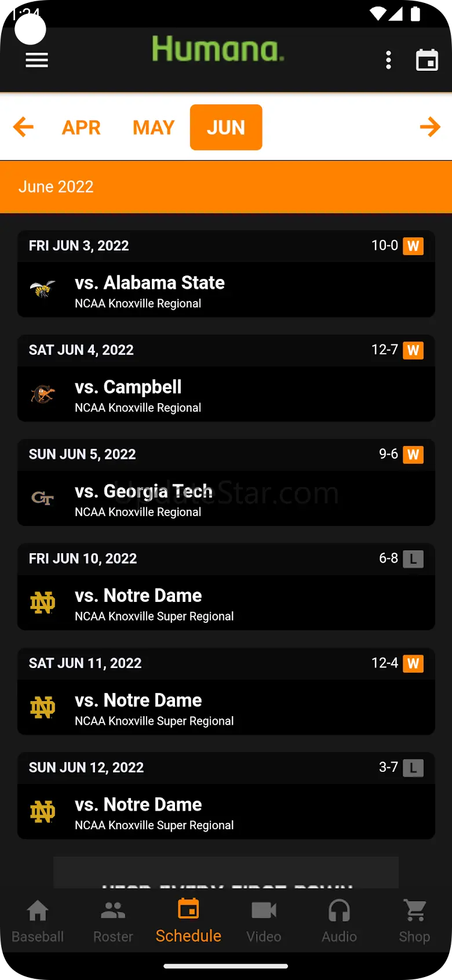Image resolution: width=452 pixels, height=980 pixels.
Task: Go to previous months with left arrow
Action: pos(24,127)
